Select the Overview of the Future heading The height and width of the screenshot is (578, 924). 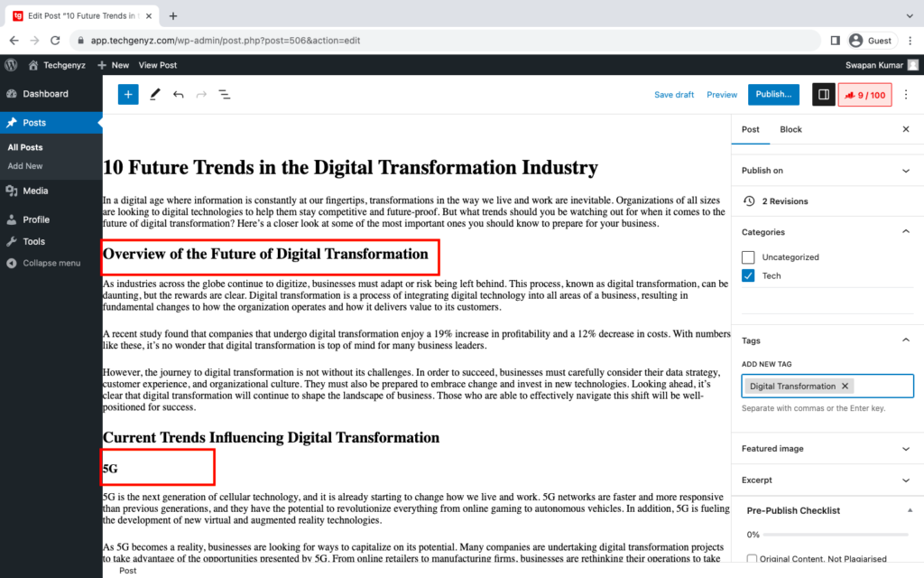265,254
